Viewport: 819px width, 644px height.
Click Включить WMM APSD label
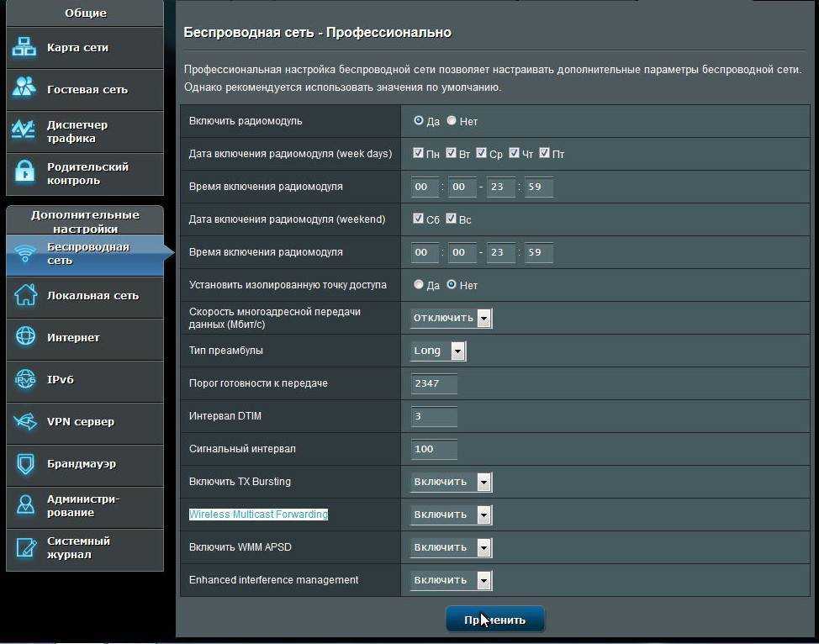click(240, 546)
